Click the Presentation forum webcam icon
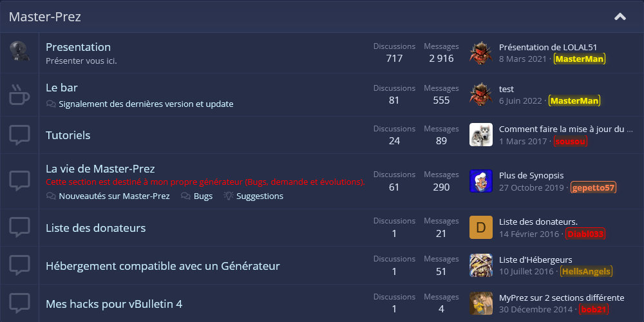The height and width of the screenshot is (322, 644). coord(19,52)
